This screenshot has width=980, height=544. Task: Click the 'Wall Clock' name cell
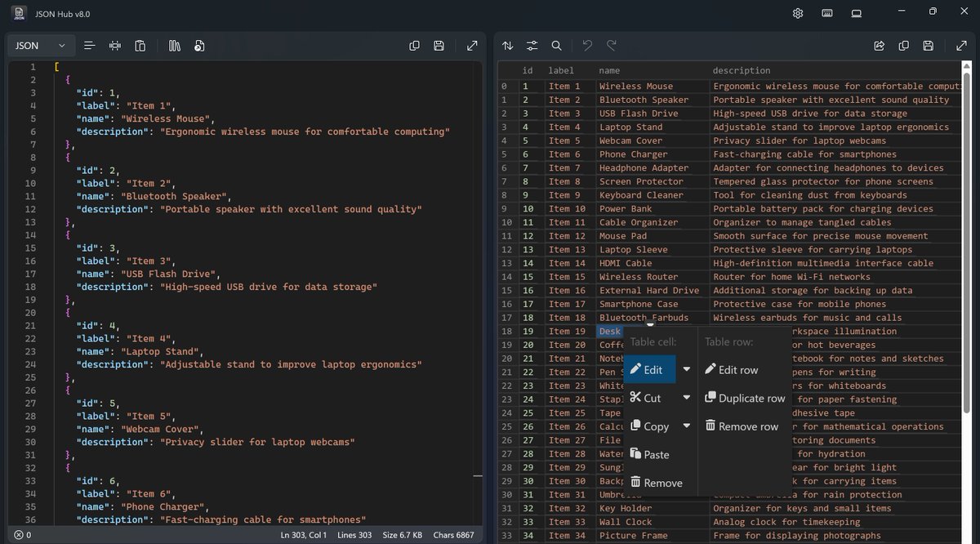pos(652,522)
